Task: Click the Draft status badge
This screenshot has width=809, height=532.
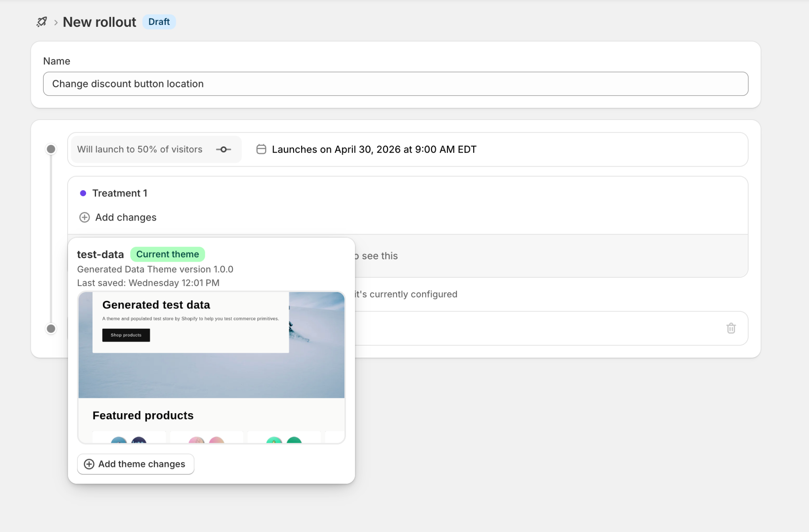Action: tap(159, 22)
